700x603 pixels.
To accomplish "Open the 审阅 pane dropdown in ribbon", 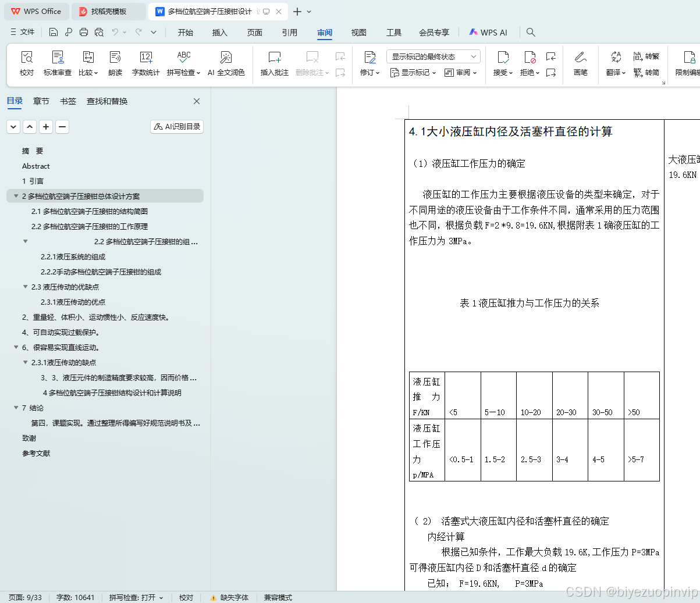I will click(460, 73).
